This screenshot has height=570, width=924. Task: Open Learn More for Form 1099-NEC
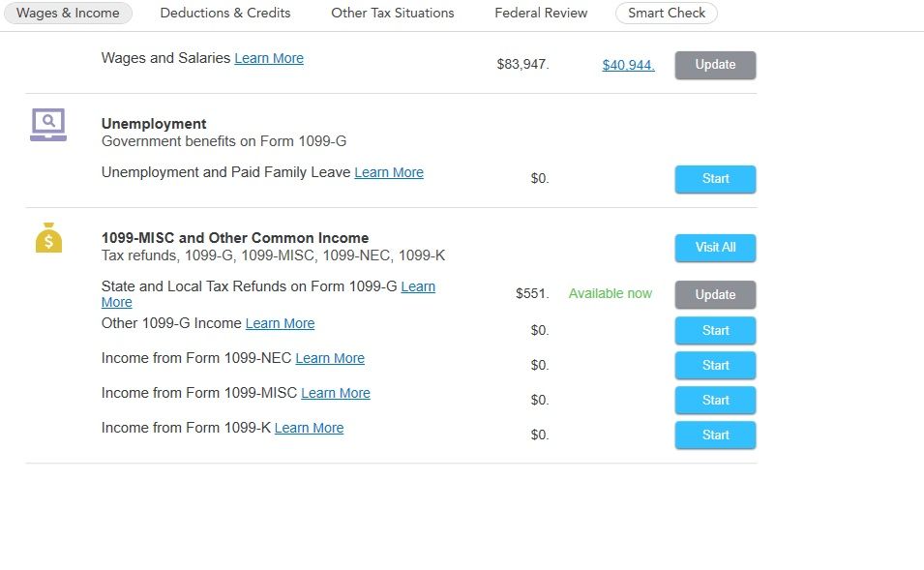coord(330,359)
